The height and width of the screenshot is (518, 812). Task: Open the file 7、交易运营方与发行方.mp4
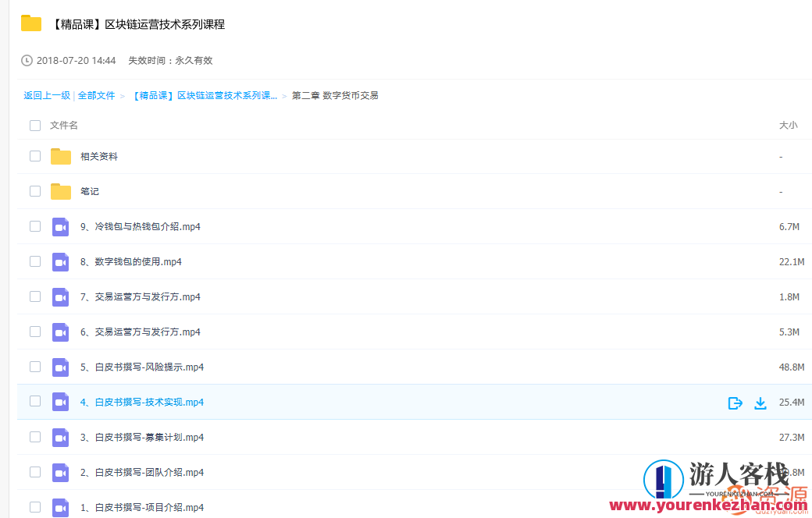pyautogui.click(x=141, y=296)
